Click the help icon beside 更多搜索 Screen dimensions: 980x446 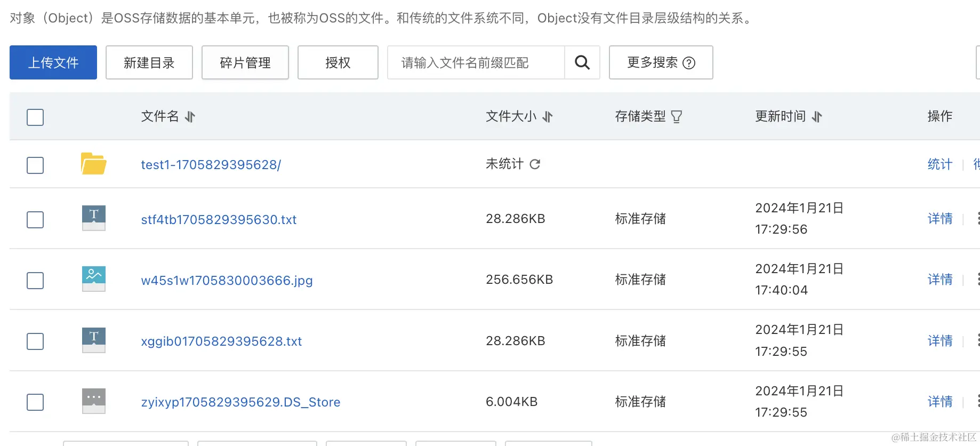689,63
